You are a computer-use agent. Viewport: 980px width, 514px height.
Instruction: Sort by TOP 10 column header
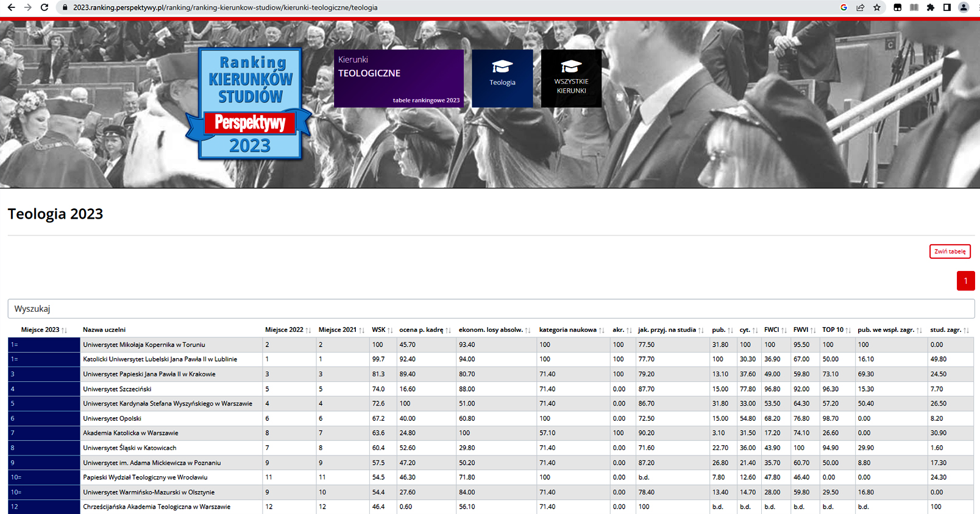(836, 329)
